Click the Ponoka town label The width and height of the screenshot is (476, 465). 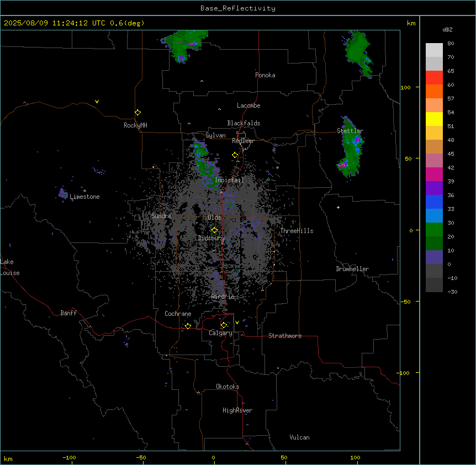click(265, 75)
